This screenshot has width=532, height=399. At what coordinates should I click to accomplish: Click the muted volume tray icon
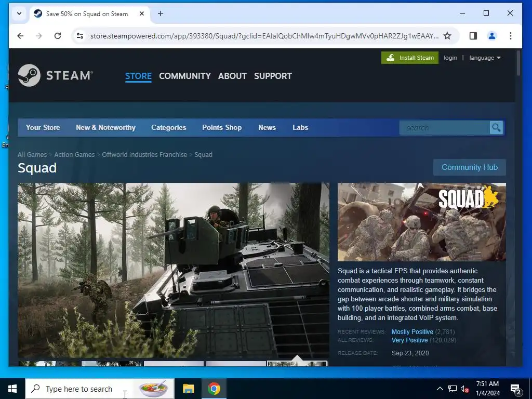tap(464, 389)
